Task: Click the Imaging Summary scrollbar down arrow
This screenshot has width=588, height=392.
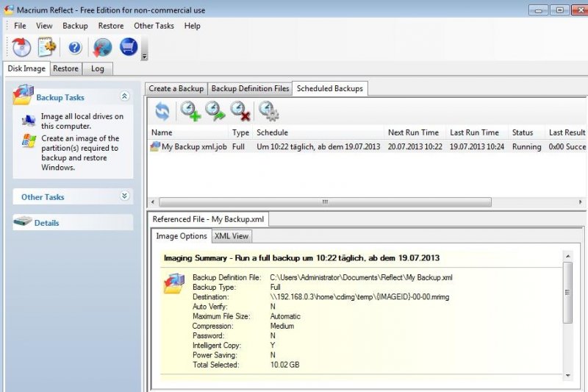Action: tap(567, 375)
